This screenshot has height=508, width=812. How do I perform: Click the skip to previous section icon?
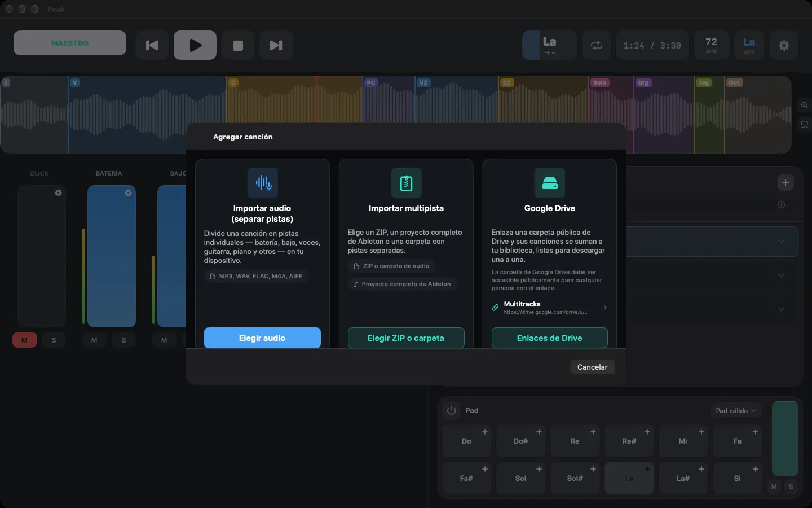point(152,45)
